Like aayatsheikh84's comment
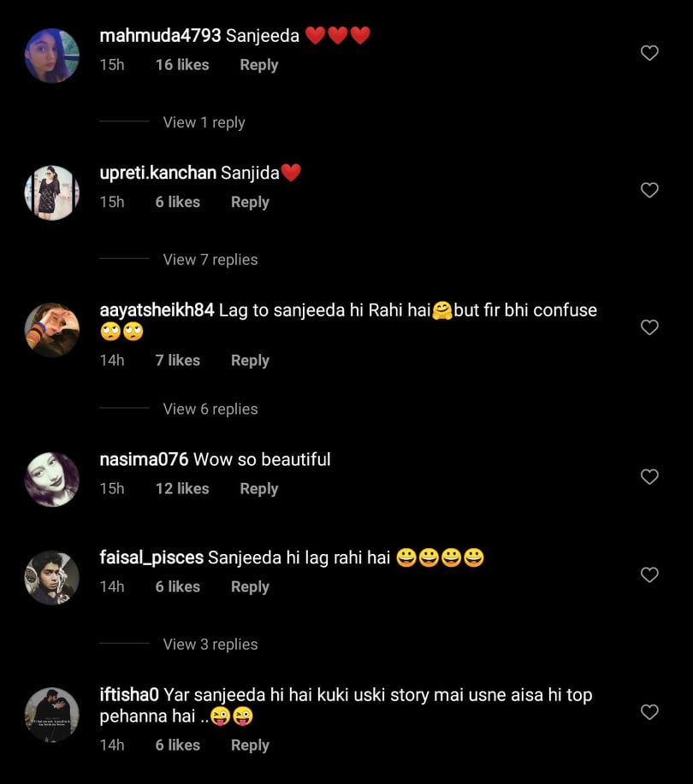Image resolution: width=693 pixels, height=784 pixels. point(649,327)
